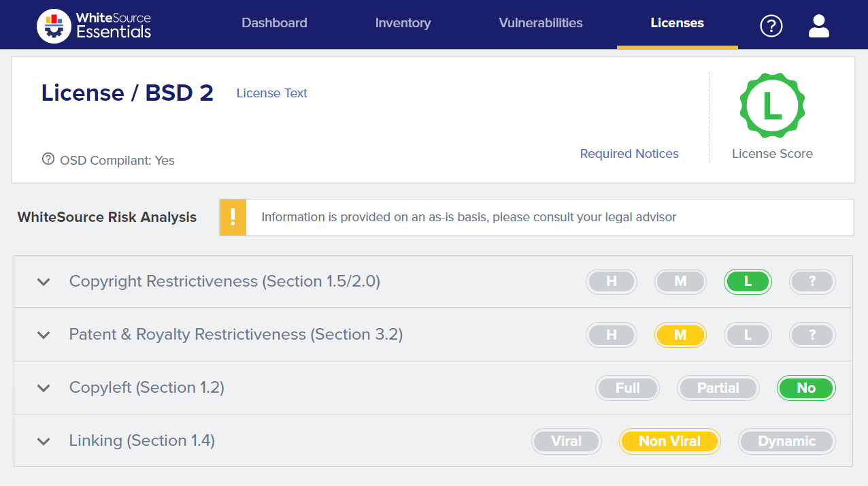Open the License Text link
This screenshot has height=486, width=868.
point(271,93)
